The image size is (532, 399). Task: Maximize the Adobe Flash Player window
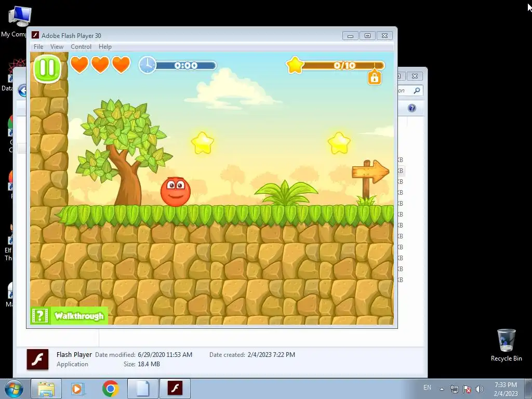(x=367, y=36)
